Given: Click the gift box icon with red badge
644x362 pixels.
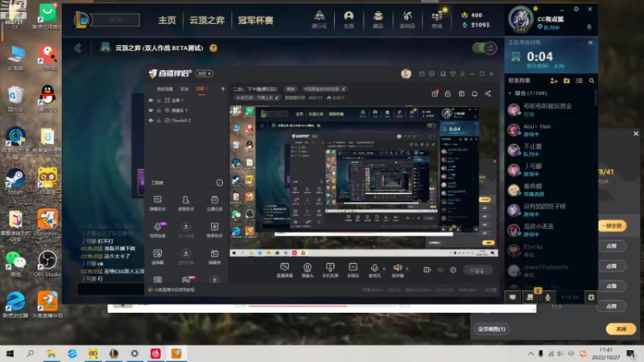Looking at the screenshot, I should click(x=435, y=93).
